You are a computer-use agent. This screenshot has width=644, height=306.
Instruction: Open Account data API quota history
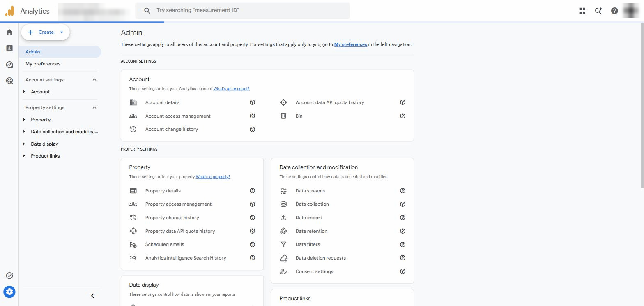tap(330, 102)
